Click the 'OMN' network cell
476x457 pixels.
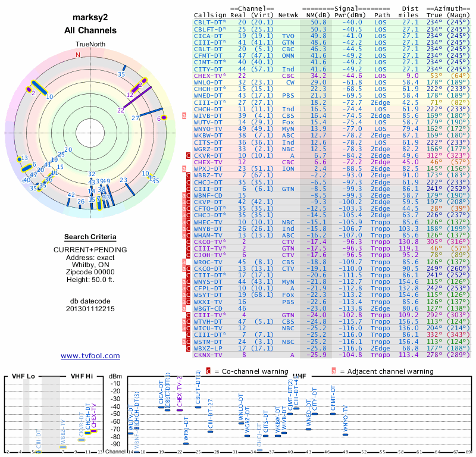pyautogui.click(x=288, y=56)
